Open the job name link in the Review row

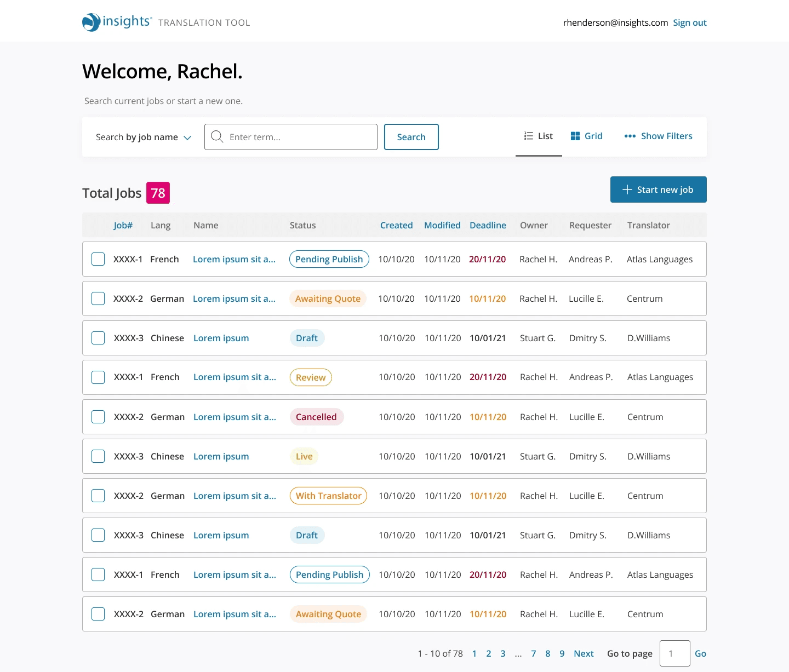tap(235, 377)
